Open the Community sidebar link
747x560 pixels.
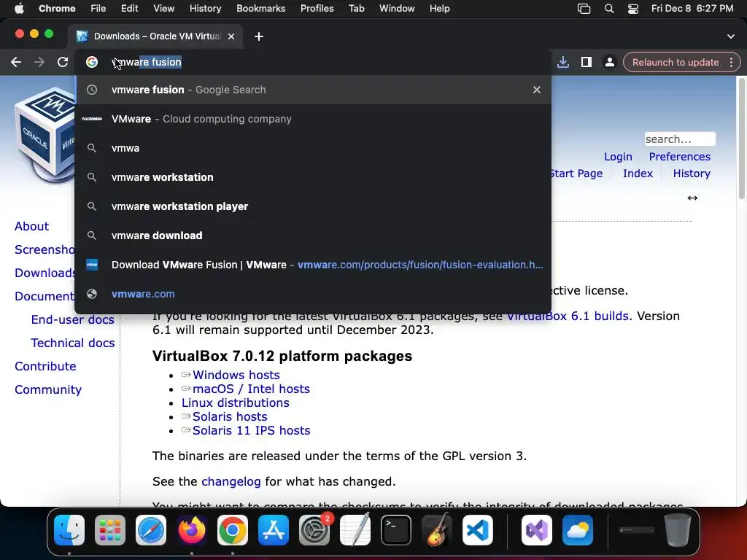point(48,389)
